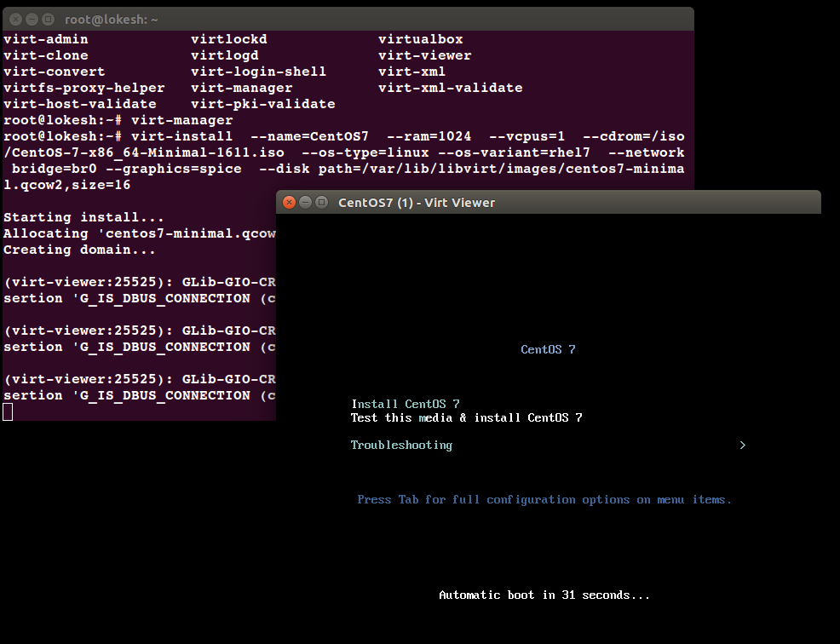This screenshot has height=644, width=840.
Task: Click --ram=1024 in virt-install command
Action: click(429, 136)
